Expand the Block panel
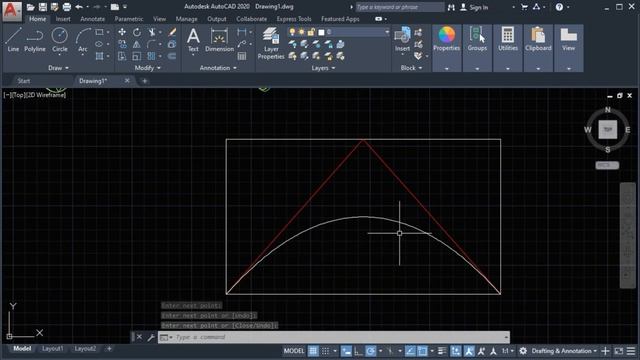This screenshot has height=360, width=640. (x=411, y=68)
